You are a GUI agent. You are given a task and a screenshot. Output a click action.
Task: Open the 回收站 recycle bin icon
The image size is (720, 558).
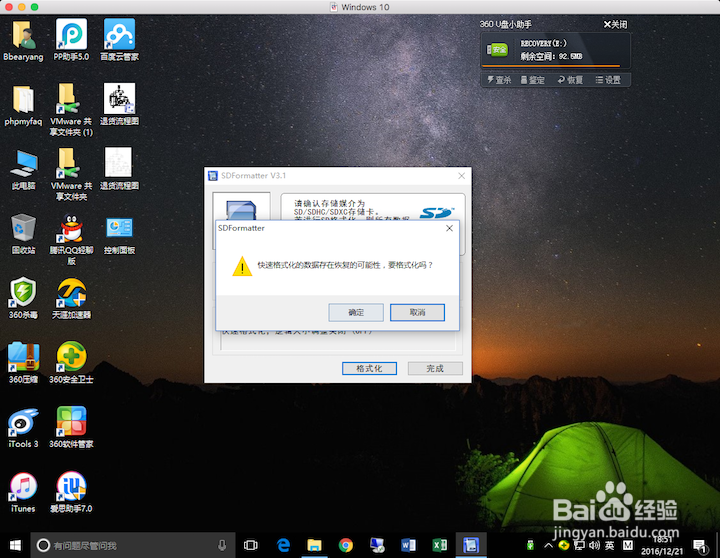coord(23,234)
